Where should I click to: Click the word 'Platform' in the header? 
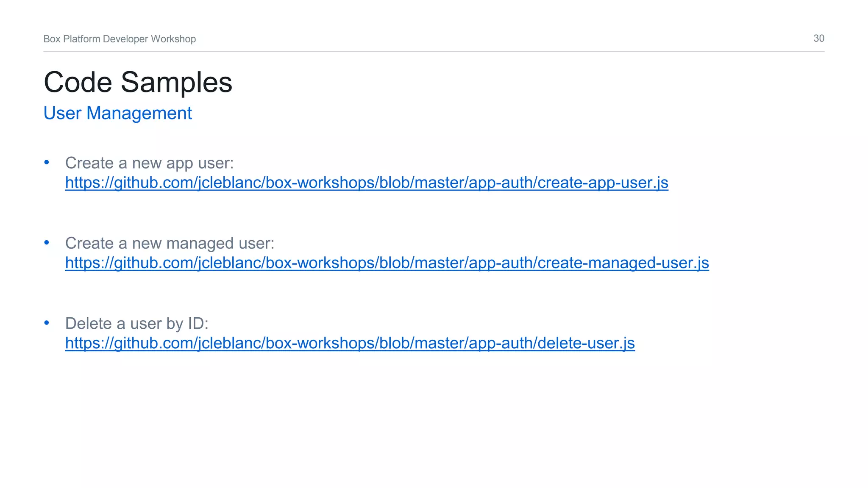click(81, 39)
